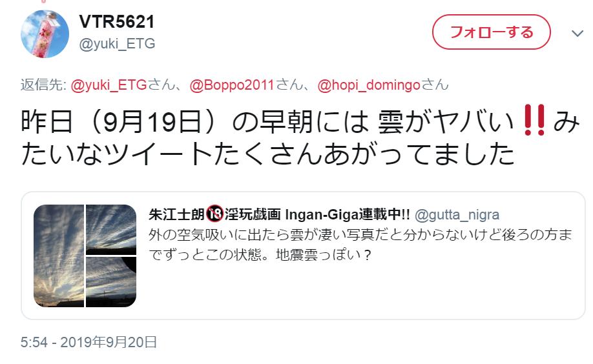The image size is (593, 364).
Task: Click the VTR5621 display name
Action: [117, 21]
